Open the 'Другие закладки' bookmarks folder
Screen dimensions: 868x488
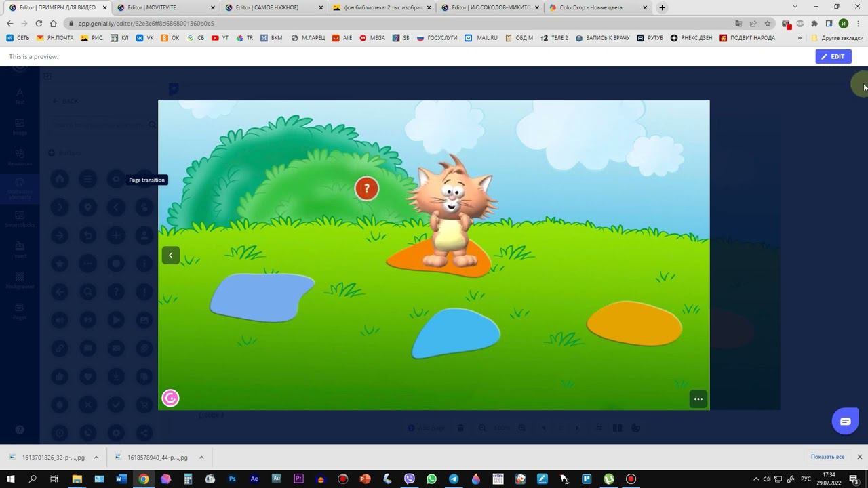837,38
